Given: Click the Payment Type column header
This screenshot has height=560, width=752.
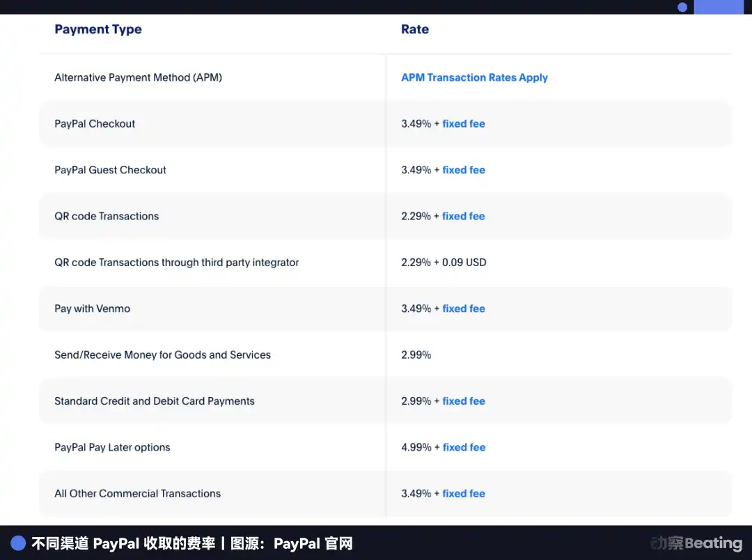Looking at the screenshot, I should tap(97, 29).
